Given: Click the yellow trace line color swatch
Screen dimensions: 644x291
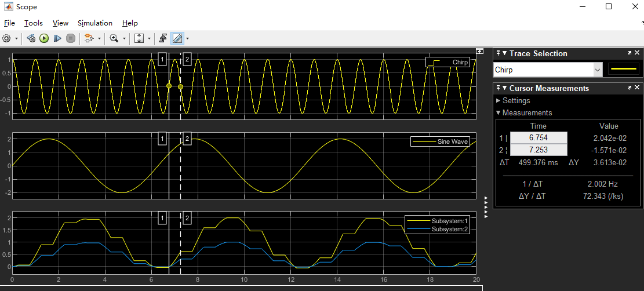Looking at the screenshot, I should 624,70.
